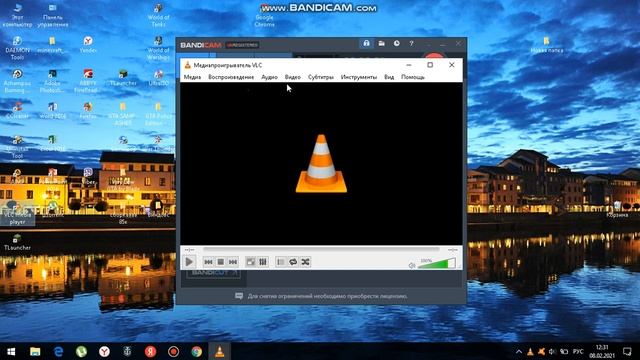Open red Yandex Я taskbar icon
The image size is (640, 360).
[150, 351]
